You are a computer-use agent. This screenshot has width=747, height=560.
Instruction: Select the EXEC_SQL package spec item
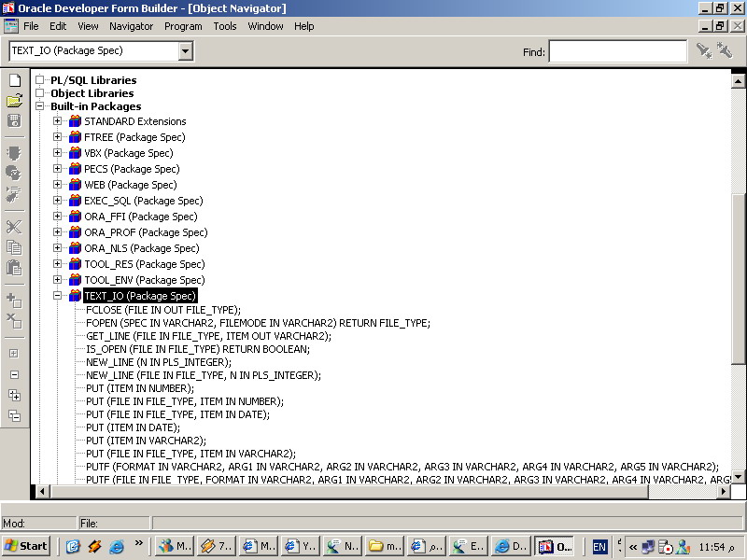(x=143, y=201)
